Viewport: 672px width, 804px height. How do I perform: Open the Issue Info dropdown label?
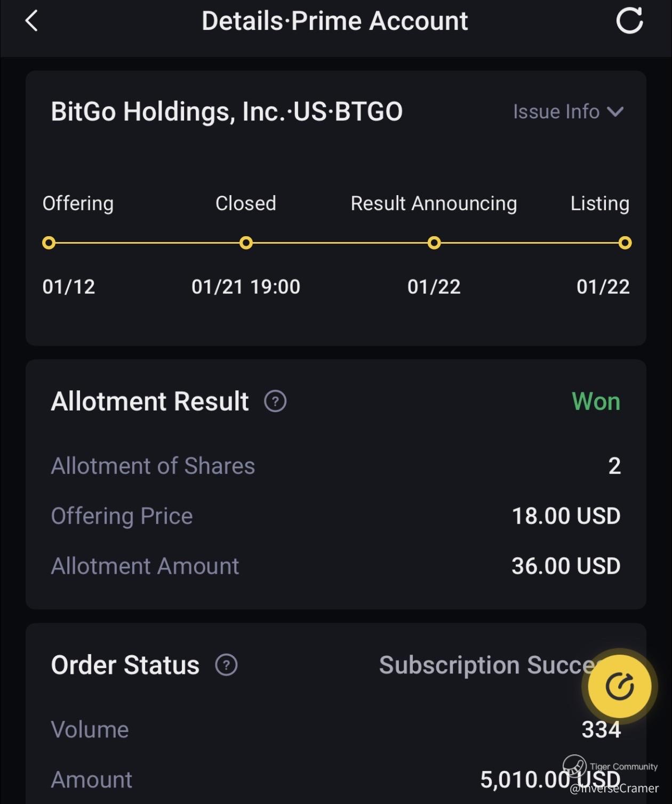point(556,112)
